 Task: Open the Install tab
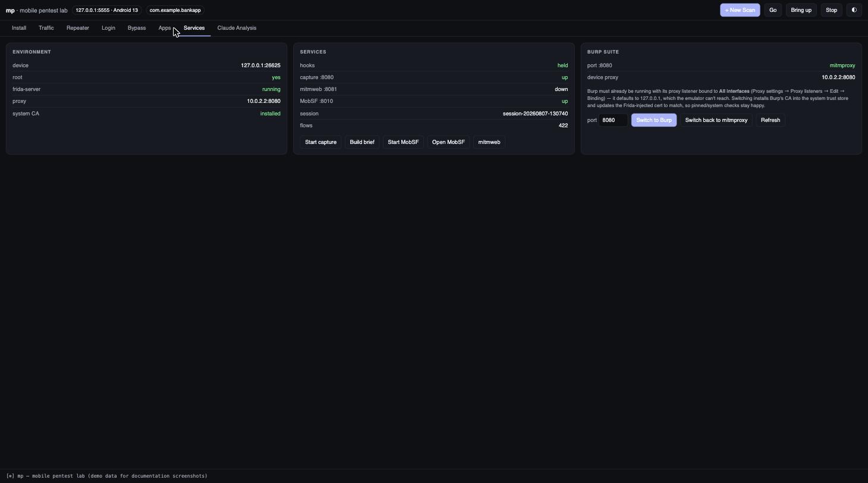pyautogui.click(x=19, y=28)
